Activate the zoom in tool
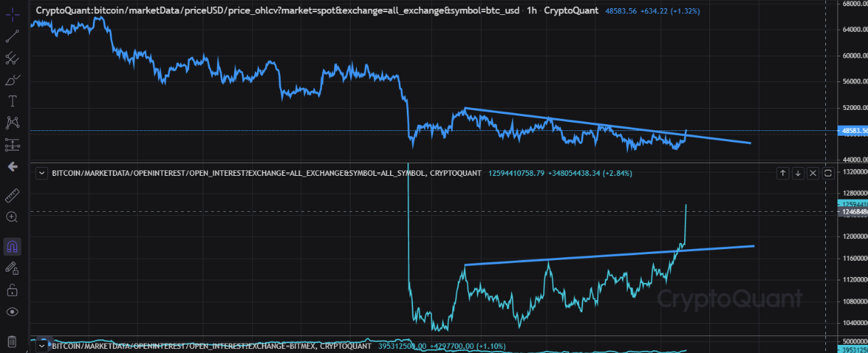Image resolution: width=868 pixels, height=353 pixels. [x=12, y=217]
